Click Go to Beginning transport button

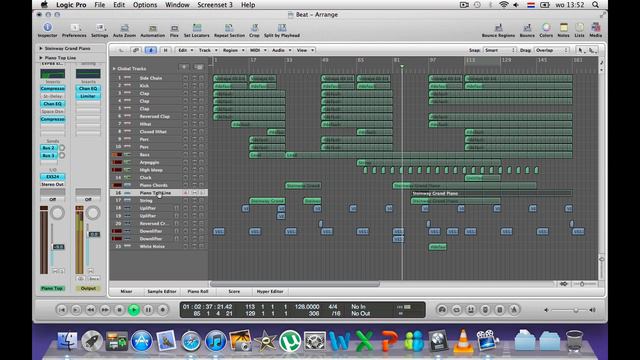pyautogui.click(x=62, y=310)
